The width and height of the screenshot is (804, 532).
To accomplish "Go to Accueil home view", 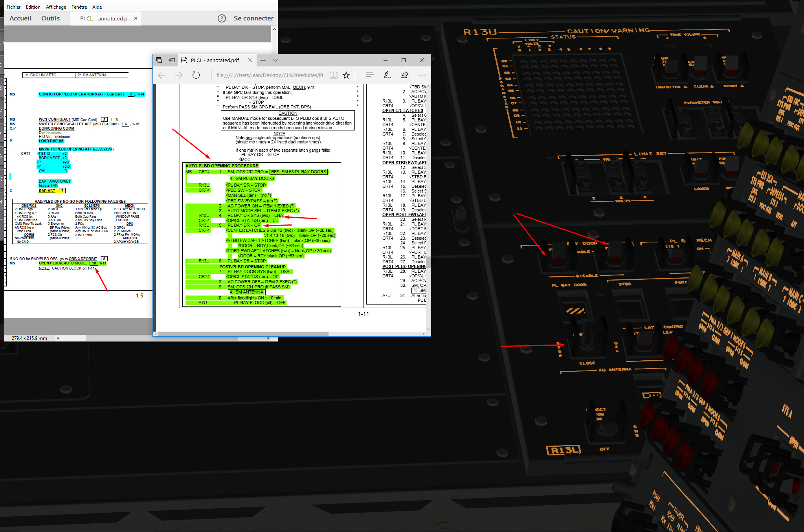I will [20, 18].
